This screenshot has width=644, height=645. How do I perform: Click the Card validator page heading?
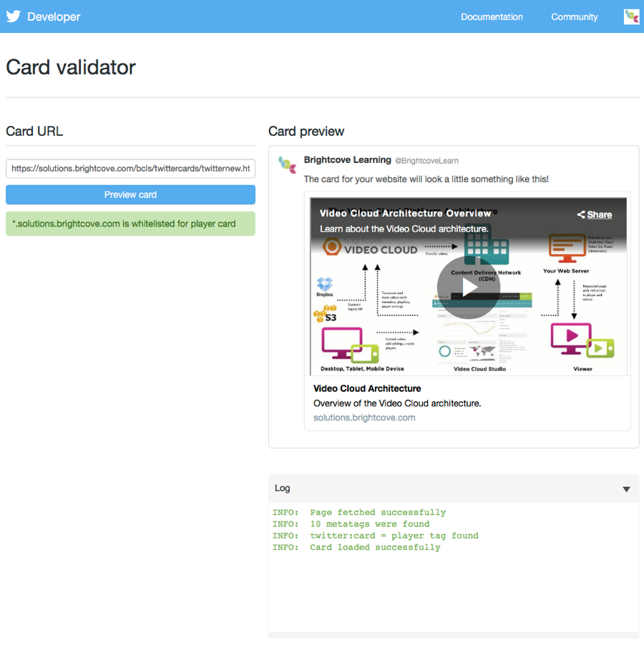pyautogui.click(x=71, y=67)
